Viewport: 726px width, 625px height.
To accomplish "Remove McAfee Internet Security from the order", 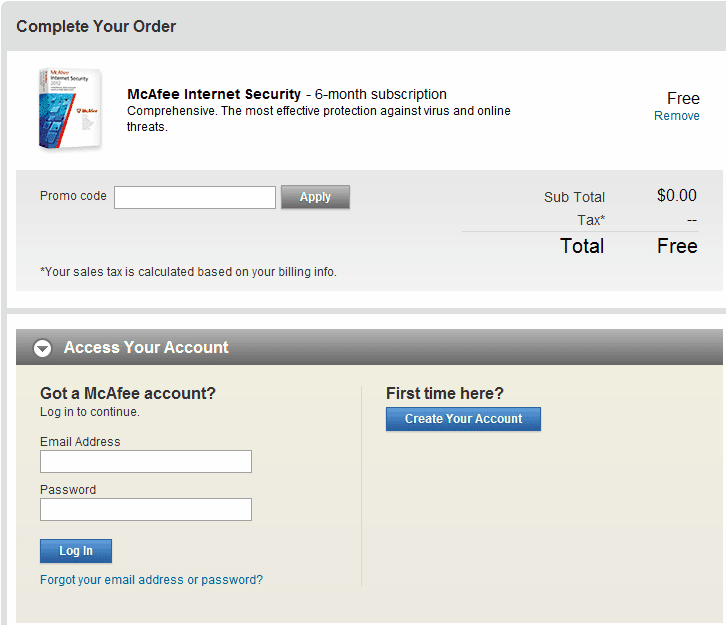I will tap(676, 116).
